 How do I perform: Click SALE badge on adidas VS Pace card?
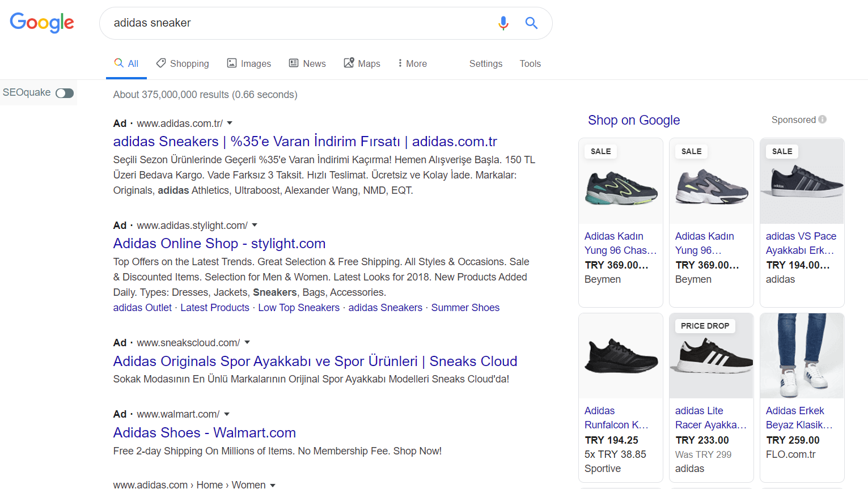(x=782, y=151)
